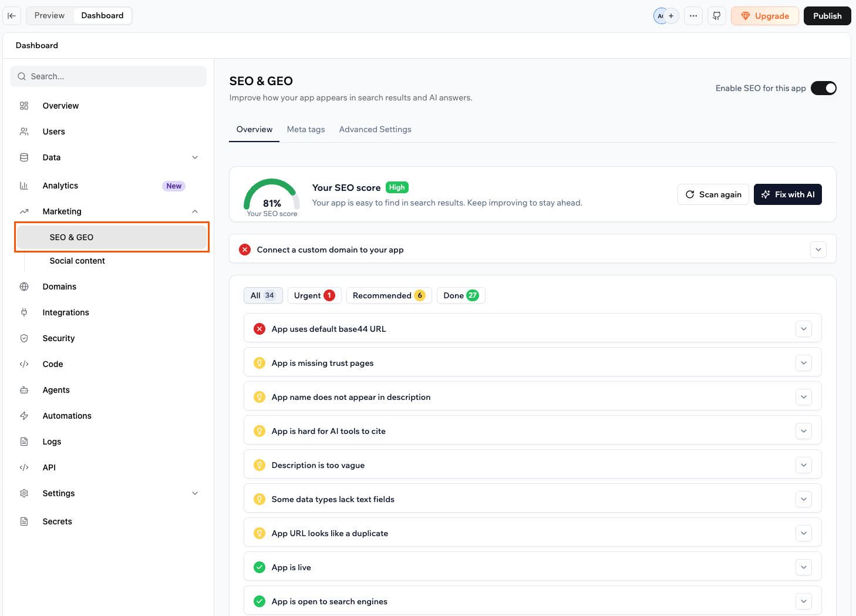The height and width of the screenshot is (616, 856).
Task: Expand Connect a custom domain row
Action: click(x=818, y=250)
